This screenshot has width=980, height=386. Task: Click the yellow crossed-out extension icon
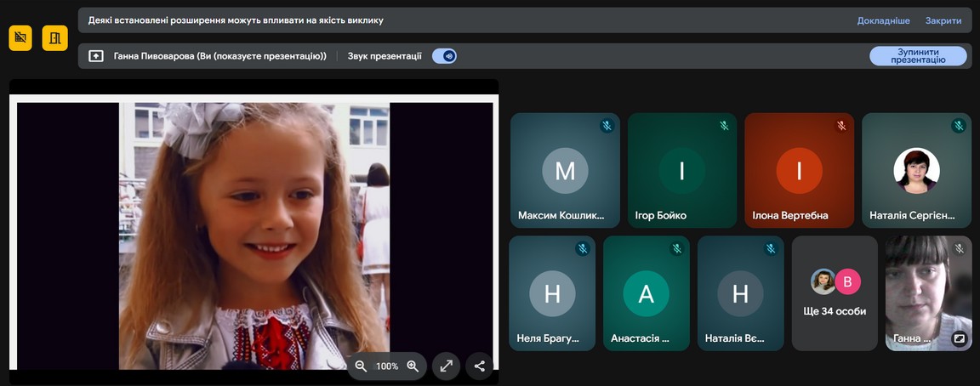click(20, 38)
